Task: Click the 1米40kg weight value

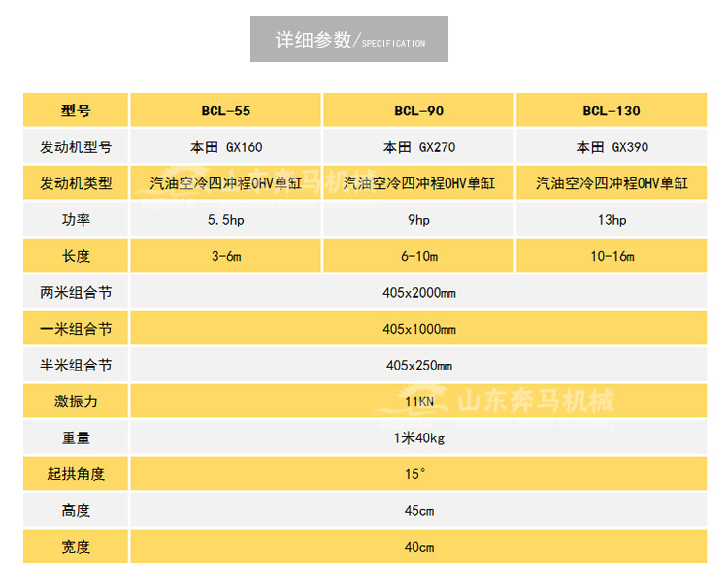Action: pos(418,438)
